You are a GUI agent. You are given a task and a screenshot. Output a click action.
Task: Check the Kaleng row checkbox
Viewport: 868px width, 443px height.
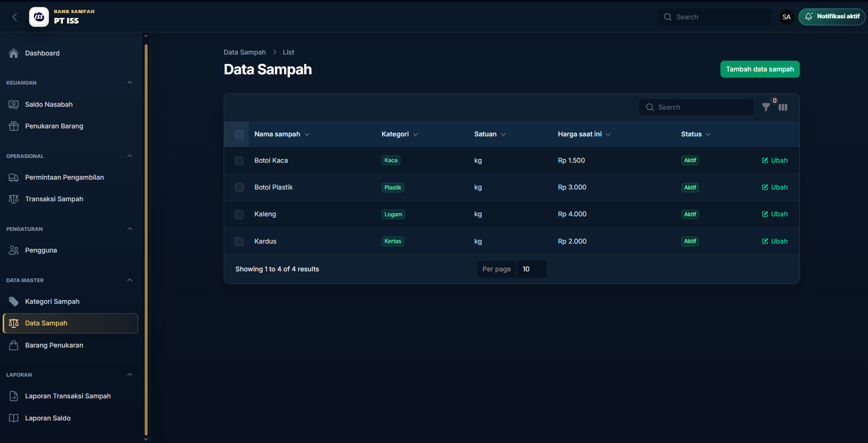coord(239,214)
